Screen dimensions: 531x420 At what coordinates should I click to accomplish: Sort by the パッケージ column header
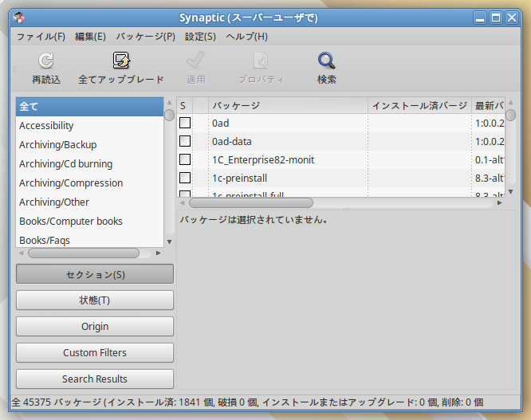click(288, 105)
